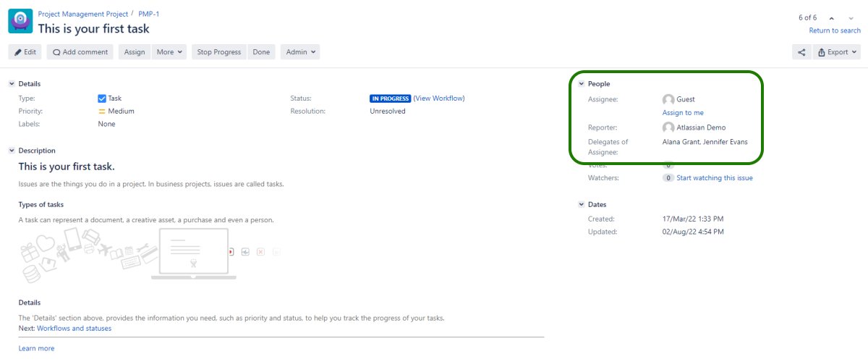This screenshot has width=868, height=362.
Task: Click the Created date value
Action: click(x=693, y=219)
